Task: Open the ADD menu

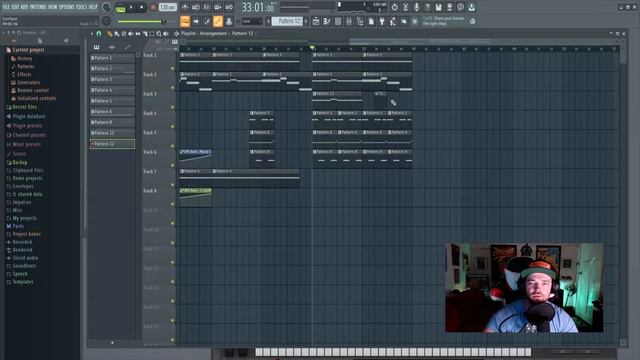Action: 24,7
